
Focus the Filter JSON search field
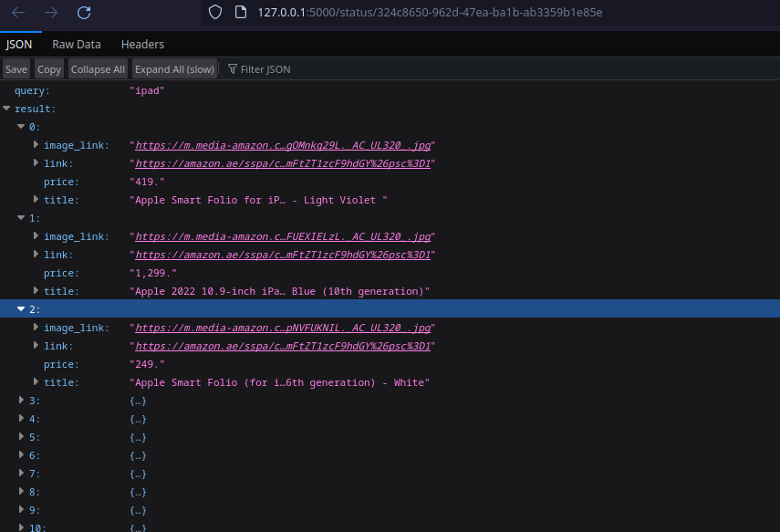tap(503, 69)
